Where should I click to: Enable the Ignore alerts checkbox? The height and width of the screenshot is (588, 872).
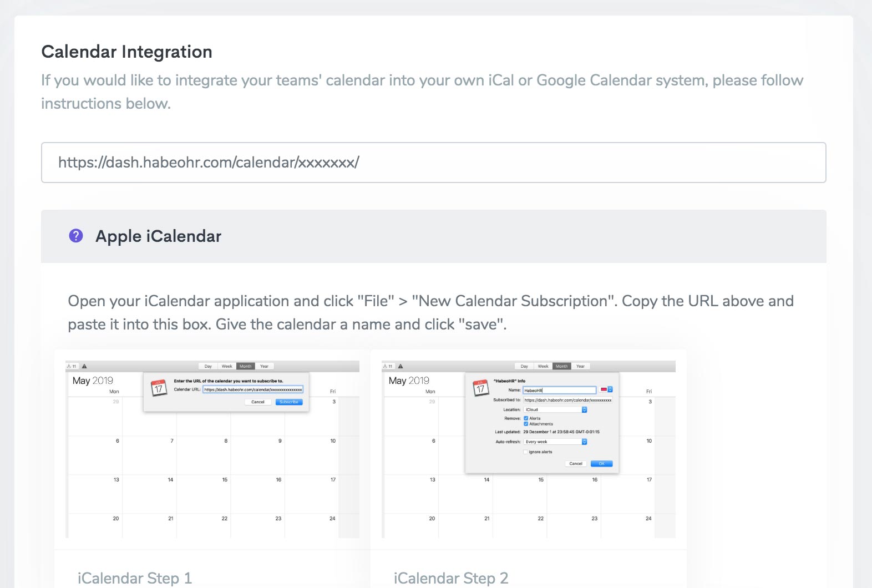click(526, 452)
